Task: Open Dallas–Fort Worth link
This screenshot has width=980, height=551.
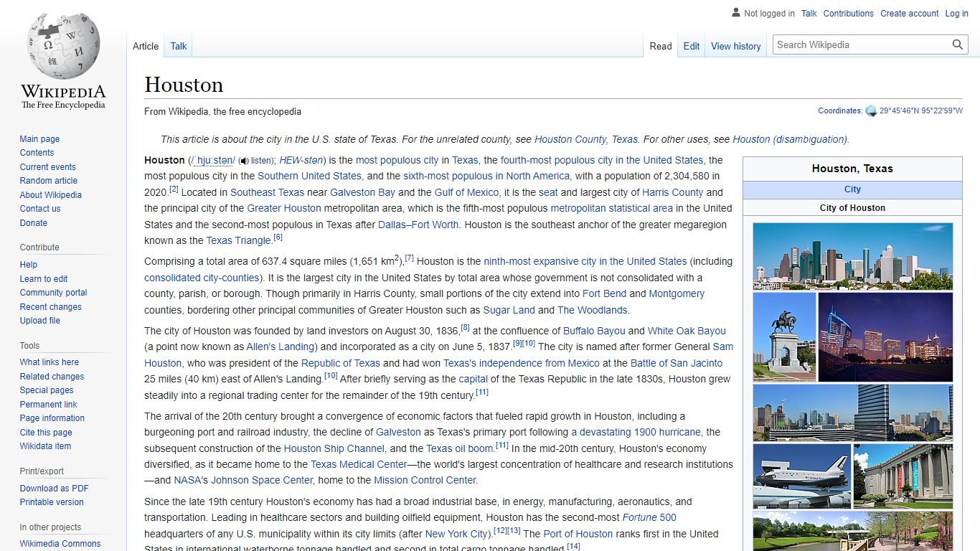Action: coord(418,225)
